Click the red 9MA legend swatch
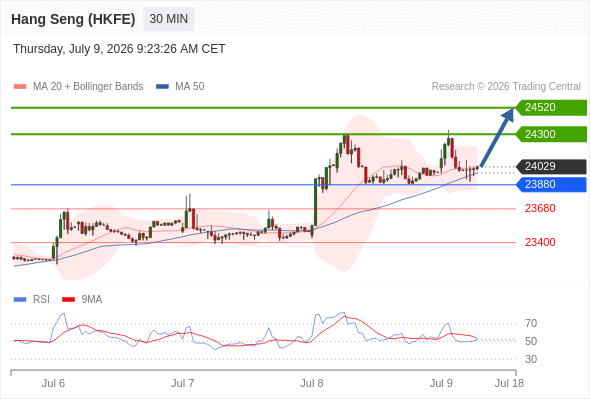 point(68,300)
